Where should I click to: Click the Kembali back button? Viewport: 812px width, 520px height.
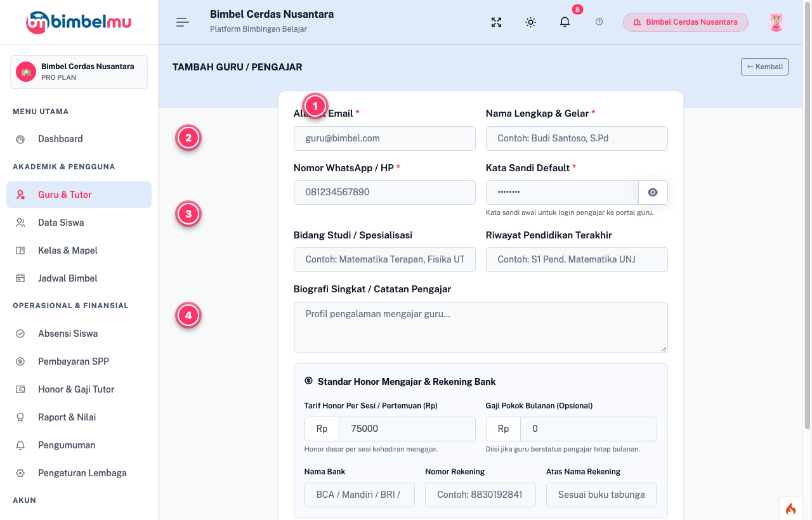tap(764, 67)
